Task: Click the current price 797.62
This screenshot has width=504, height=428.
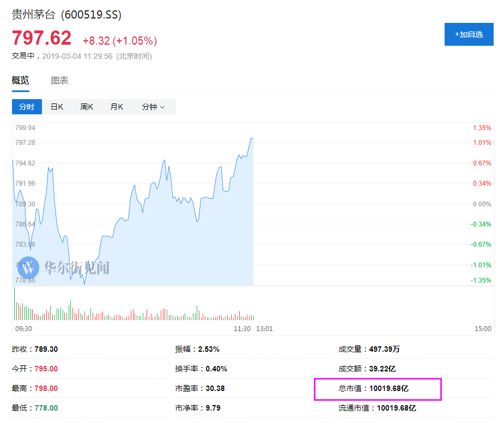Action: coord(42,39)
